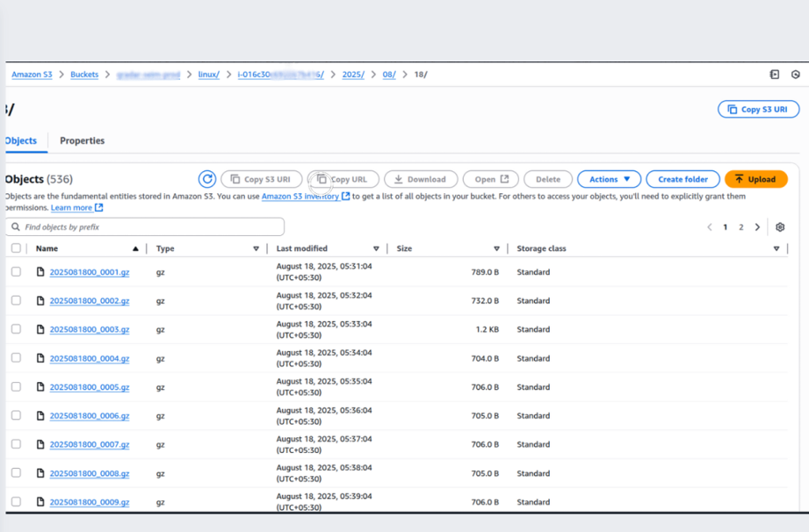
Task: Check the box for 2025081800_0002.gz
Action: coord(16,300)
